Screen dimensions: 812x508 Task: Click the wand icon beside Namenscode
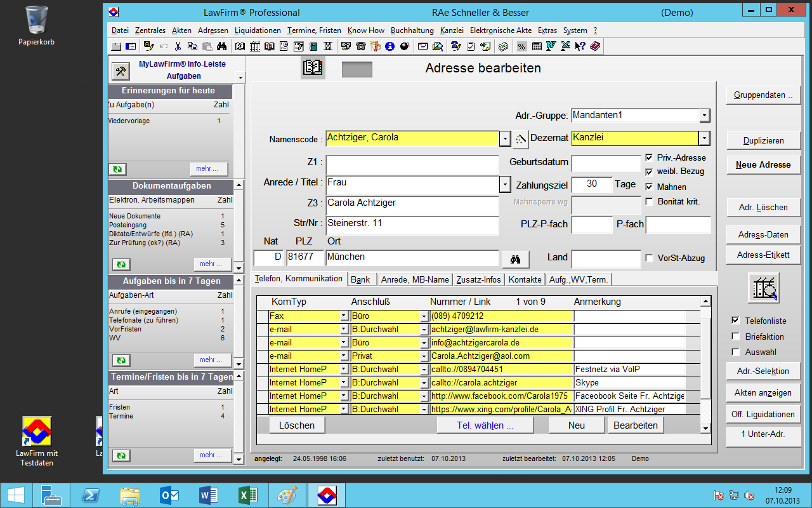[520, 138]
